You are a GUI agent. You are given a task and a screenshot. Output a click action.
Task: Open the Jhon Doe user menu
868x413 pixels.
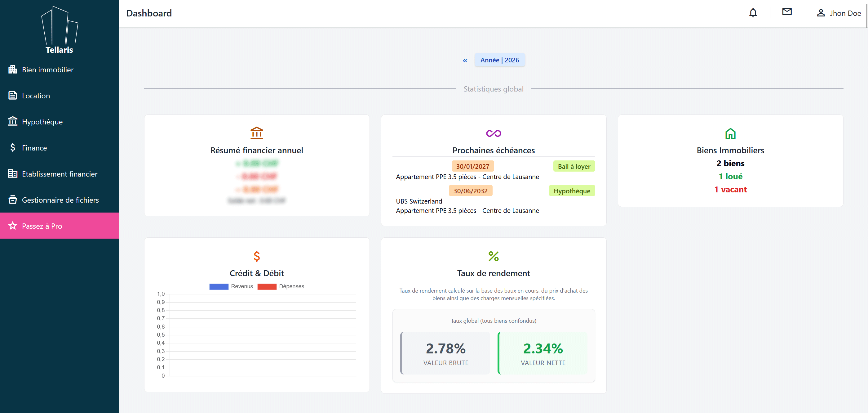839,13
